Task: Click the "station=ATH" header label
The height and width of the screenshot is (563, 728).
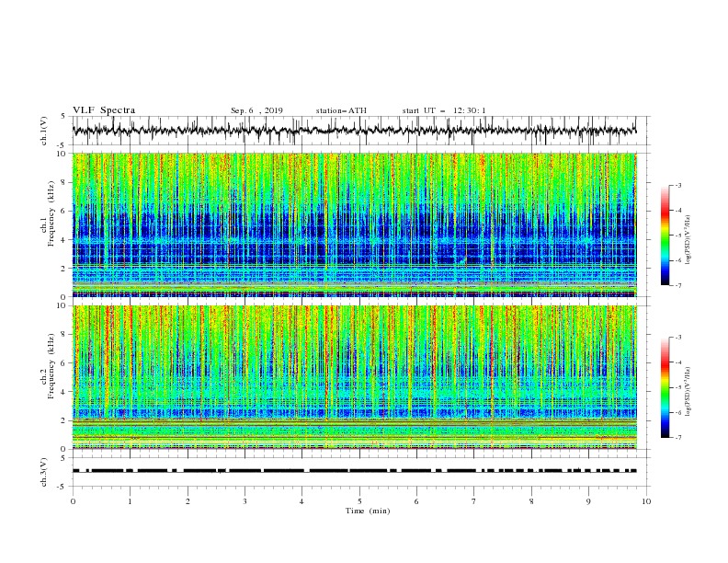Action: point(341,110)
